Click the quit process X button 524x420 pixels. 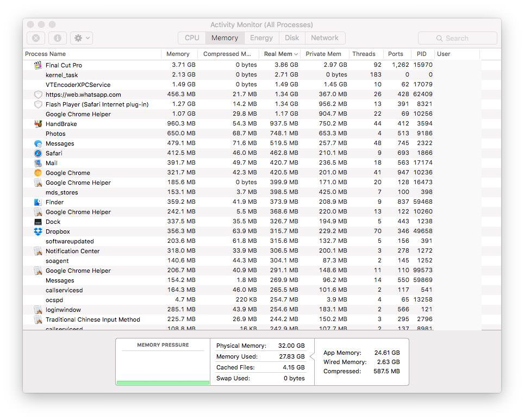[36, 38]
